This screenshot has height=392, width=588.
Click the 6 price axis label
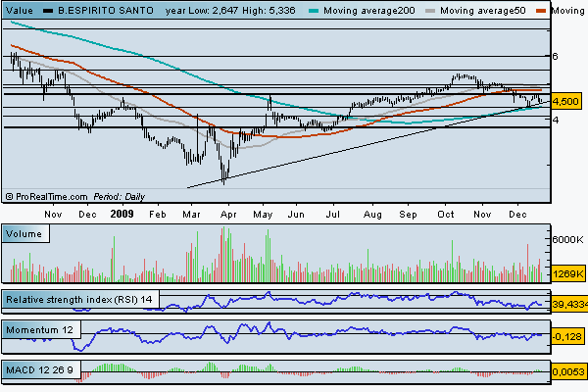coord(555,56)
